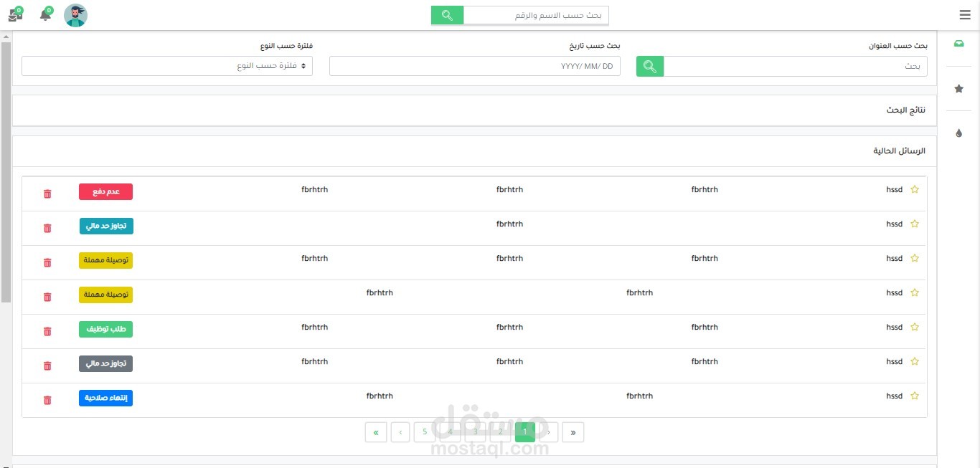This screenshot has width=980, height=468.
Task: Star the message with gray تجاوز حد مالي tag
Action: [915, 361]
